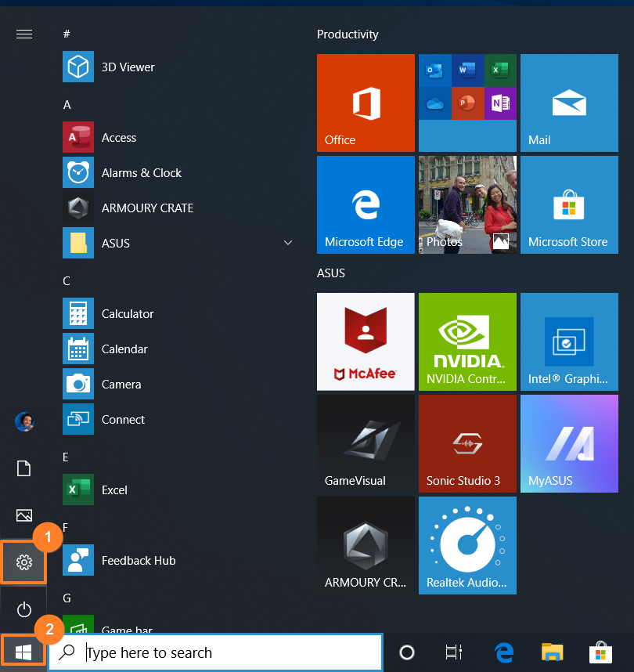Click the 'C' letter header
Screen dimensions: 634x672
coord(67,280)
